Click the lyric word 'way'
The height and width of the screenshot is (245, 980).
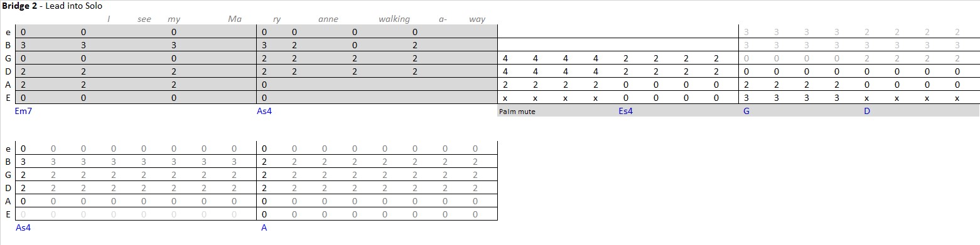tap(477, 19)
